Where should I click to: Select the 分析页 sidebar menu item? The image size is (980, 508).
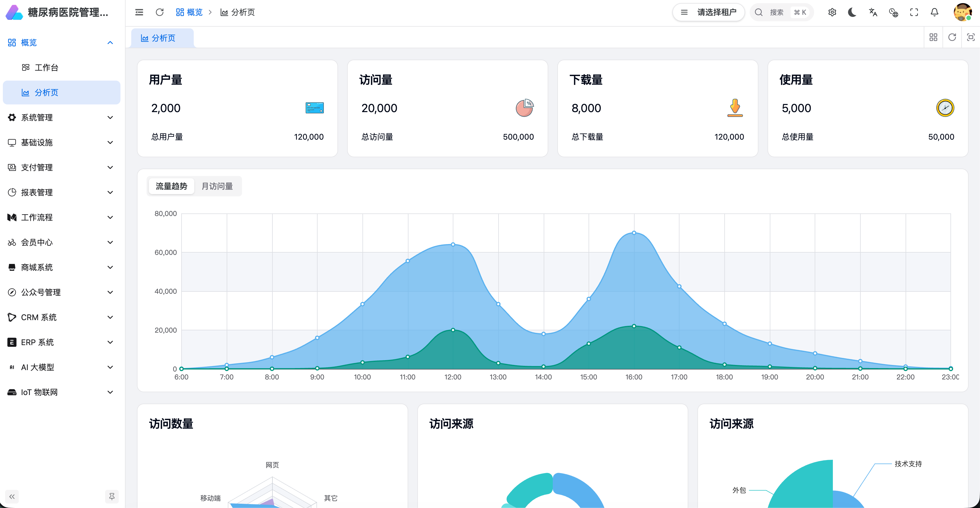62,92
